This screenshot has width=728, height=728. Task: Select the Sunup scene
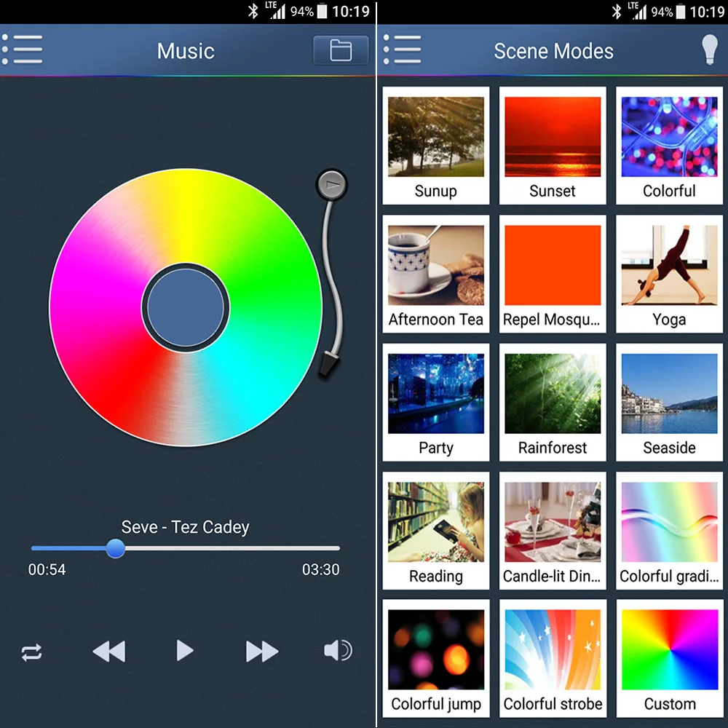click(435, 146)
